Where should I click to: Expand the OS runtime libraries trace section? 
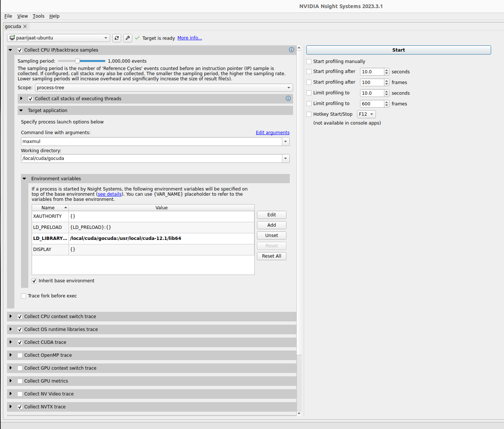11,329
